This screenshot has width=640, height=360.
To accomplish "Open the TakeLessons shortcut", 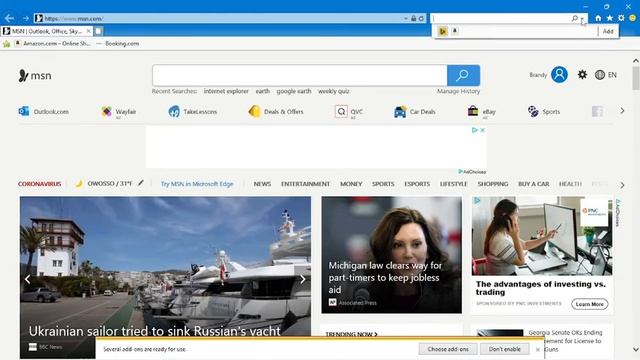I will point(193,111).
